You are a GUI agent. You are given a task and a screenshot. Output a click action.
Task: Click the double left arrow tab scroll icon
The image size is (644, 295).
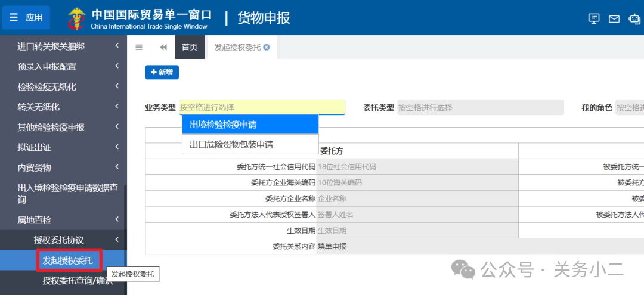[x=163, y=48]
